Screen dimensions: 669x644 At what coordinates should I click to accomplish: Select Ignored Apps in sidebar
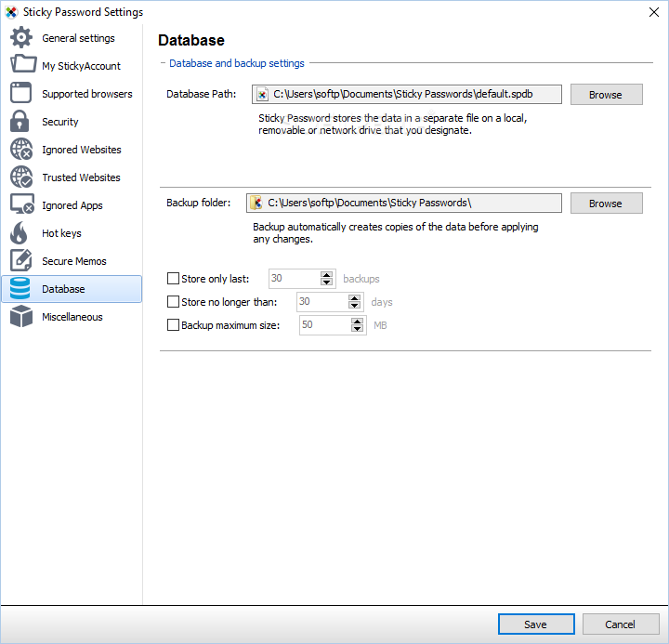(72, 205)
